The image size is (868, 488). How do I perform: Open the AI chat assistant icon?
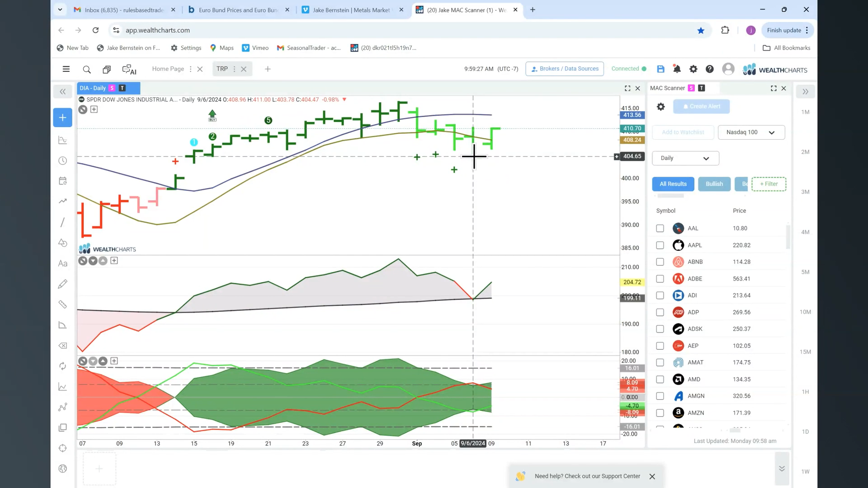(129, 70)
